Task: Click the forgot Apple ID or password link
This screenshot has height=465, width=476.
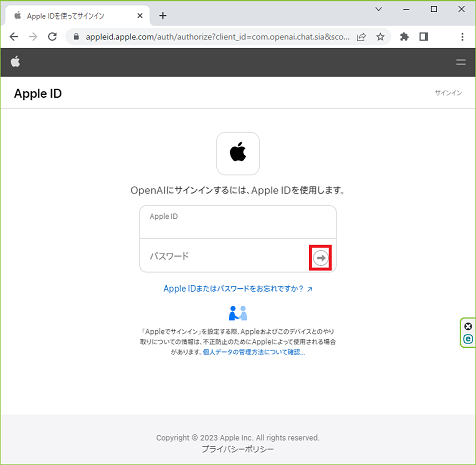Action: click(x=238, y=289)
